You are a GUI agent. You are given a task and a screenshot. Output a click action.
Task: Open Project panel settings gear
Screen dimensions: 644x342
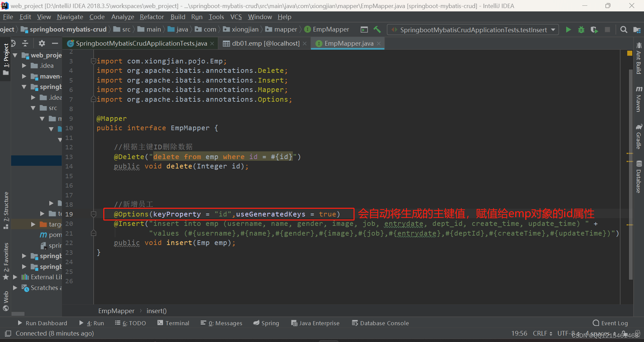click(42, 43)
